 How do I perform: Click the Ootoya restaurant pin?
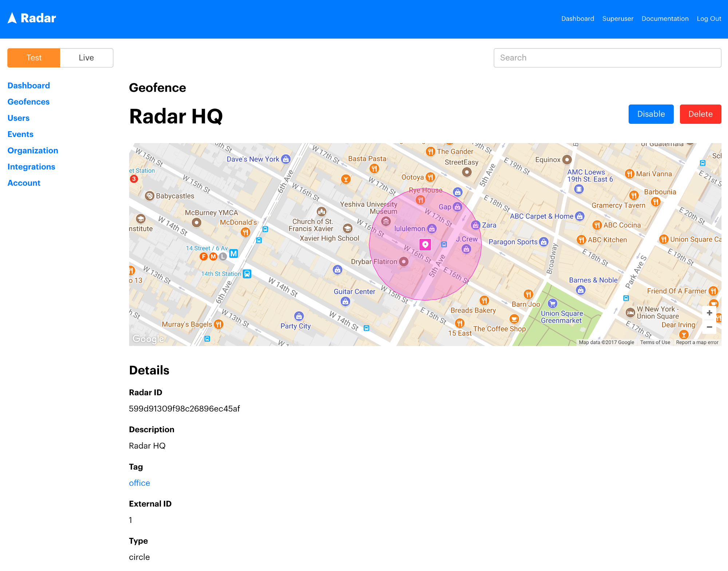[x=430, y=177]
